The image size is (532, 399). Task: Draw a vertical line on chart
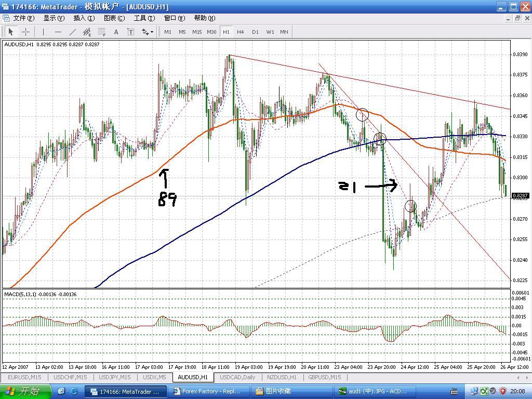(x=43, y=32)
